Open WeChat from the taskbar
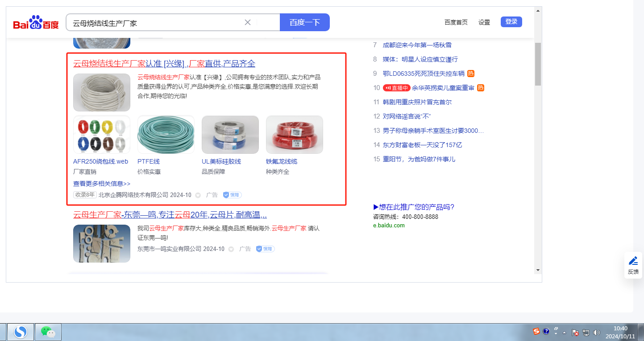Screen dimensions: 644x341 48,332
